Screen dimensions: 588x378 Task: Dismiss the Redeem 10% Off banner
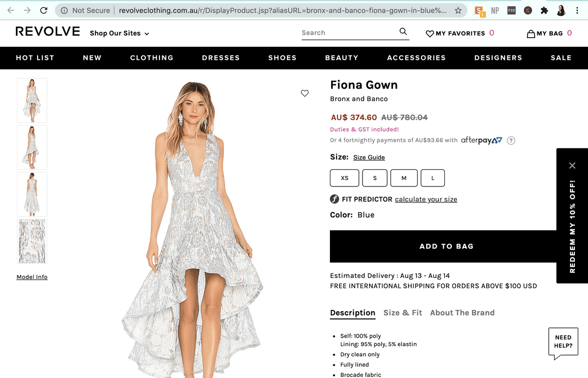[x=572, y=165]
